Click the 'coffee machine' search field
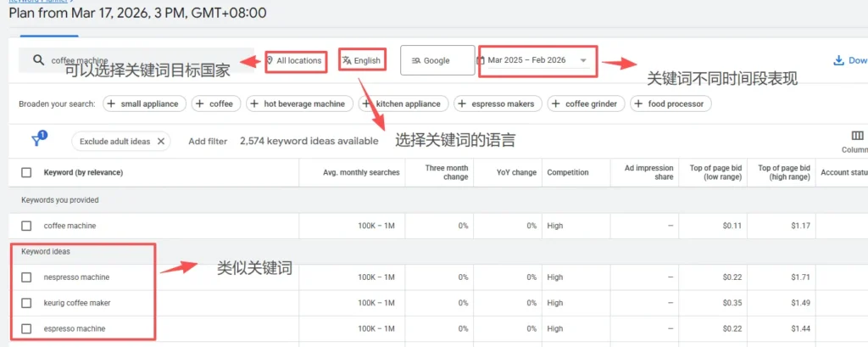This screenshot has width=868, height=347. point(144,60)
